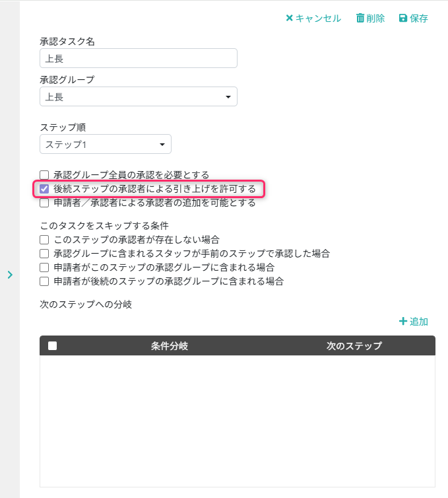Image resolution: width=448 pixels, height=498 pixels.
Task: Click the 保存 button label
Action: pyautogui.click(x=419, y=18)
